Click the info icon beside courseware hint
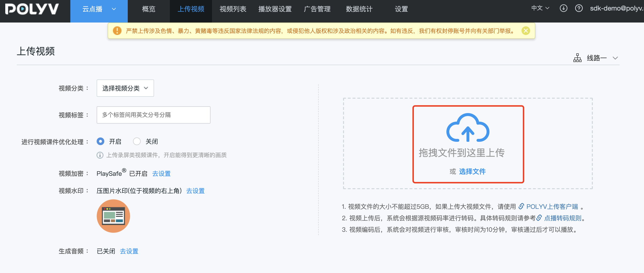Screen dimensions: 644x273 [100, 155]
